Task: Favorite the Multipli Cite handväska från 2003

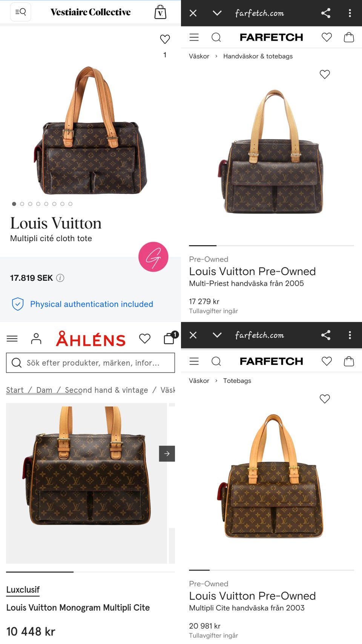Action: [325, 399]
